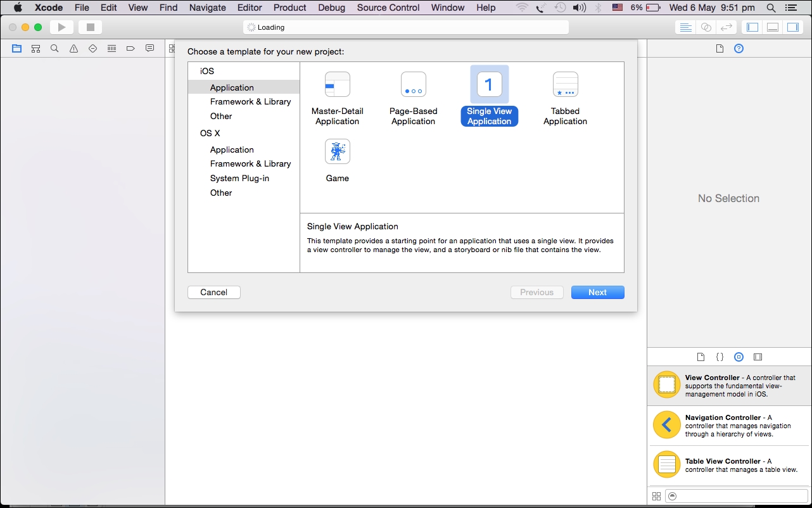The width and height of the screenshot is (812, 508).
Task: Open the Editor menu
Action: (250, 8)
